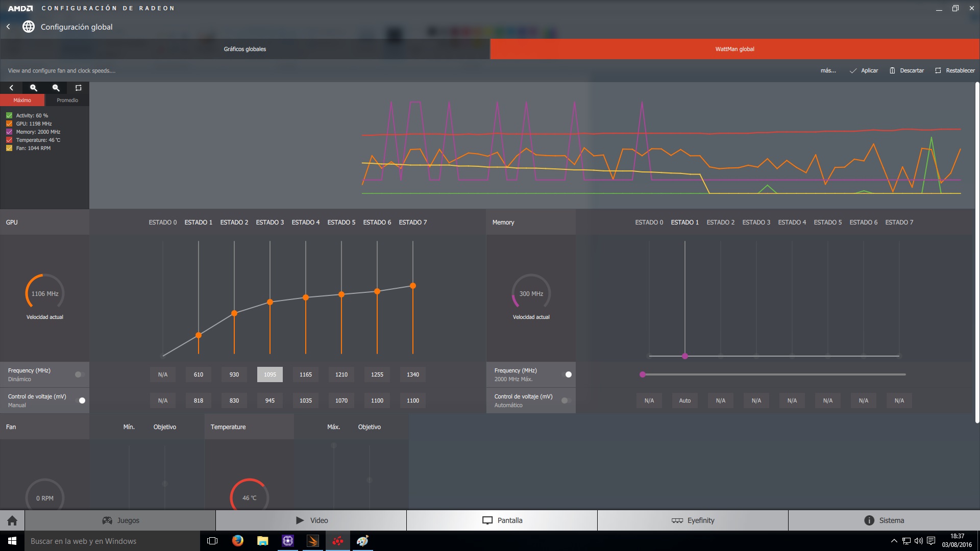The image size is (980, 551).
Task: Toggle GPU Frequency Dinámico switch
Action: tap(80, 374)
